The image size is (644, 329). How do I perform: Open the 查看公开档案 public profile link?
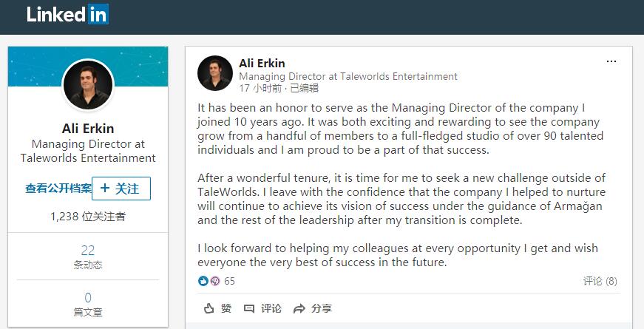click(x=58, y=189)
